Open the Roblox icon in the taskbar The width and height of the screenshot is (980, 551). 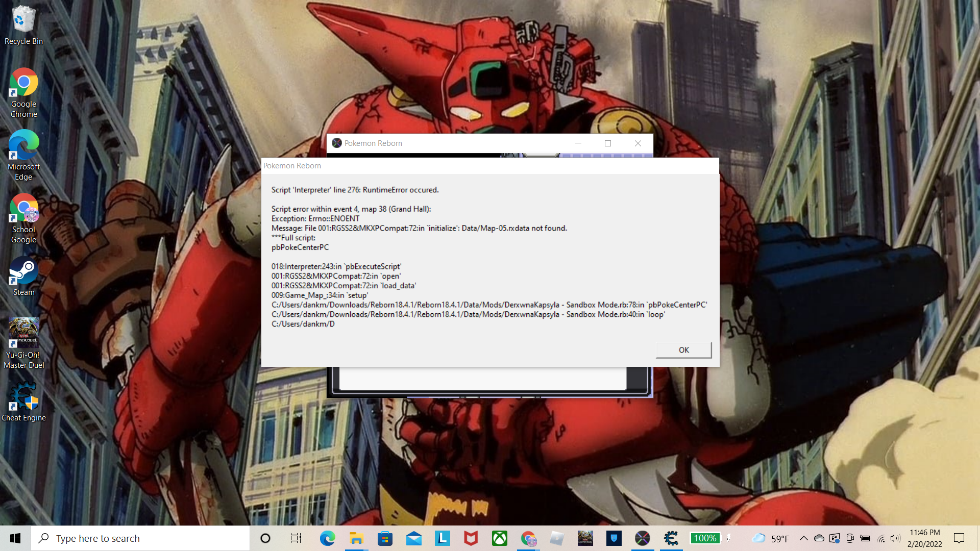click(557, 538)
